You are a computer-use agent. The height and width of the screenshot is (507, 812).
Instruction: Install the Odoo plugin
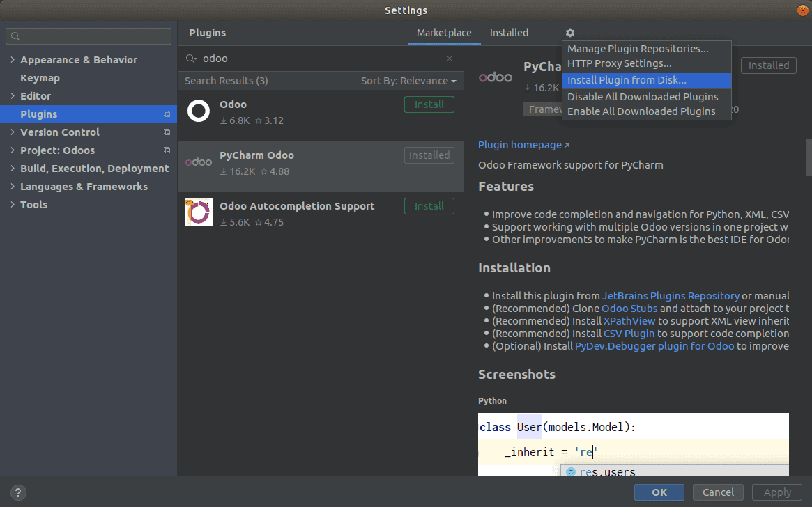coord(429,104)
